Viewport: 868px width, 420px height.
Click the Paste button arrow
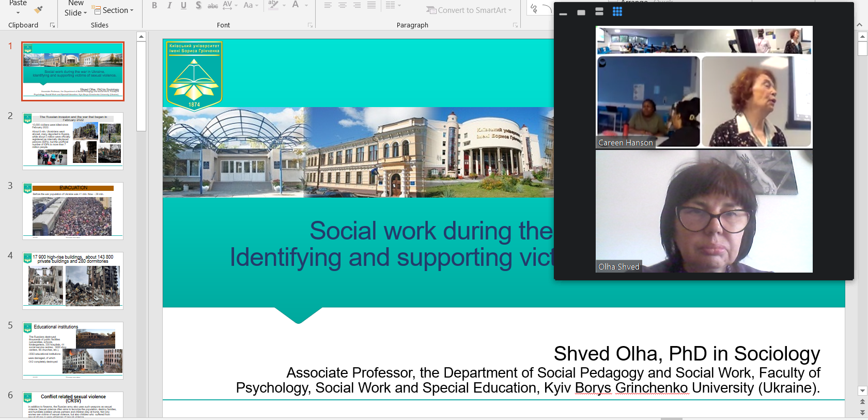18,12
